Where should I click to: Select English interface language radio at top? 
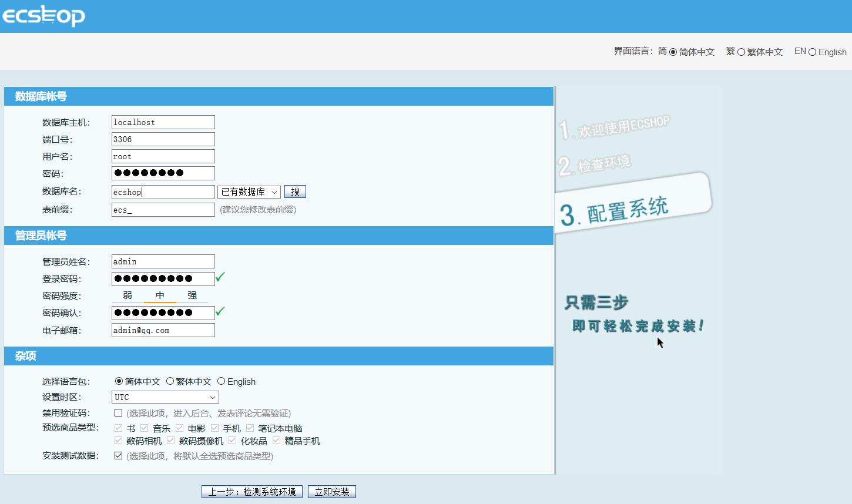pyautogui.click(x=813, y=52)
